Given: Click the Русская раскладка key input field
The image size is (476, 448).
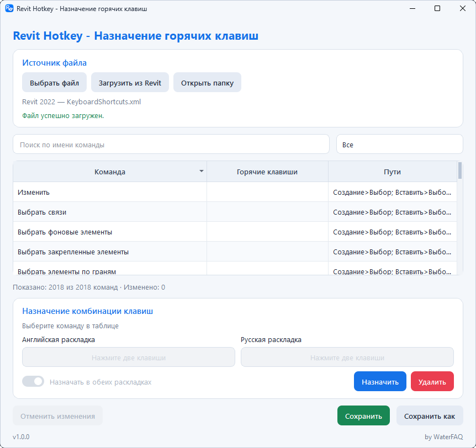Looking at the screenshot, I should pos(347,358).
